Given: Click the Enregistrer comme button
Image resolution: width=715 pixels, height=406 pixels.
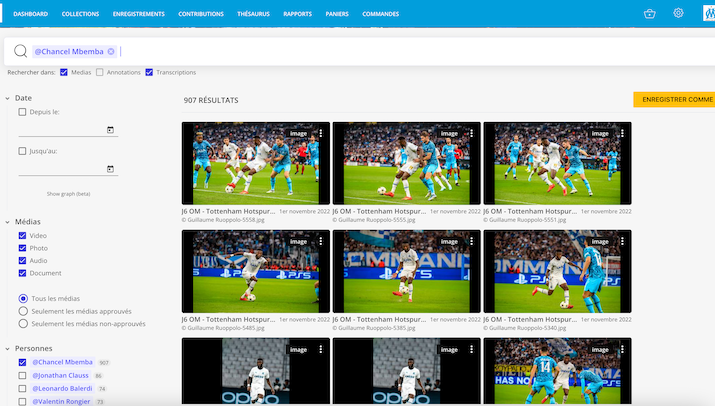Looking at the screenshot, I should (675, 100).
